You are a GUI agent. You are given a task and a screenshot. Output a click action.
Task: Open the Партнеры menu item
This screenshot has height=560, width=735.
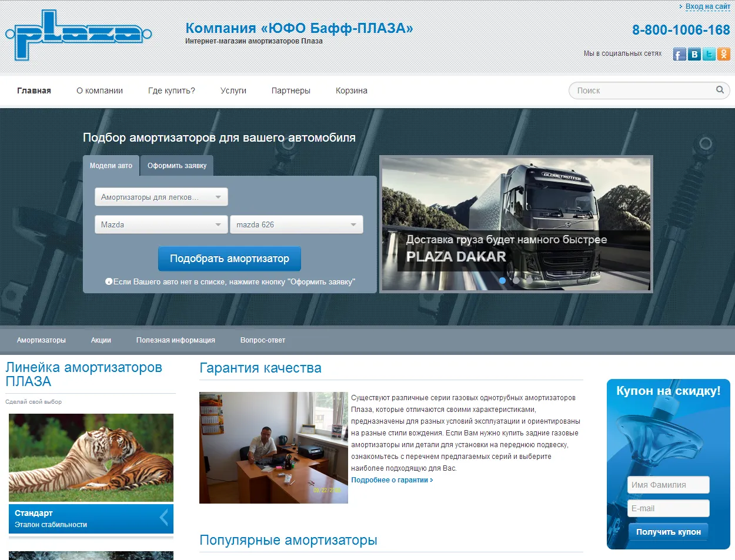click(x=291, y=90)
